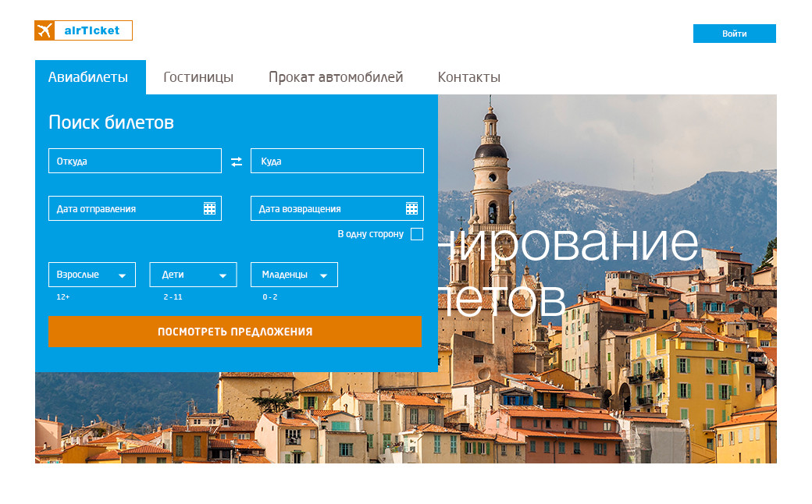Focus the Откуда input field
This screenshot has height=504, width=812.
135,161
